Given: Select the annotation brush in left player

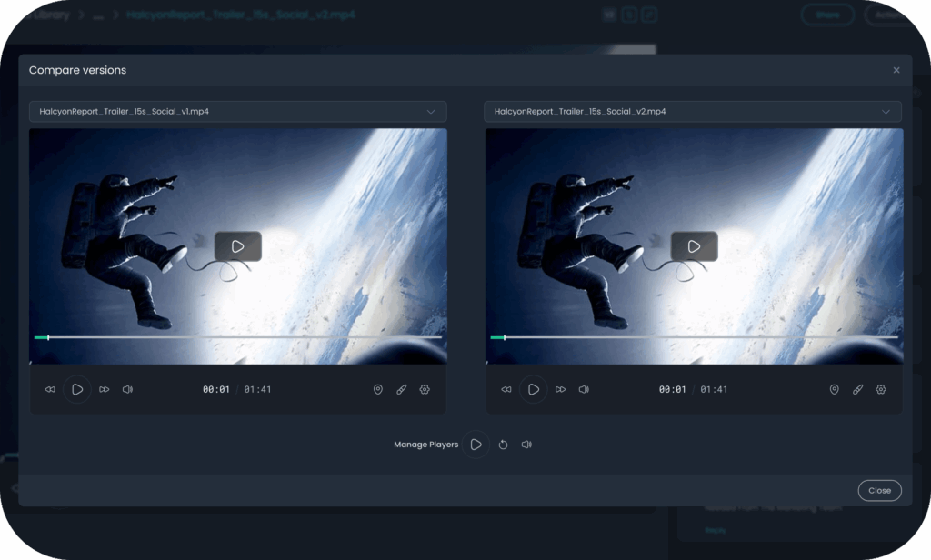Looking at the screenshot, I should 402,390.
